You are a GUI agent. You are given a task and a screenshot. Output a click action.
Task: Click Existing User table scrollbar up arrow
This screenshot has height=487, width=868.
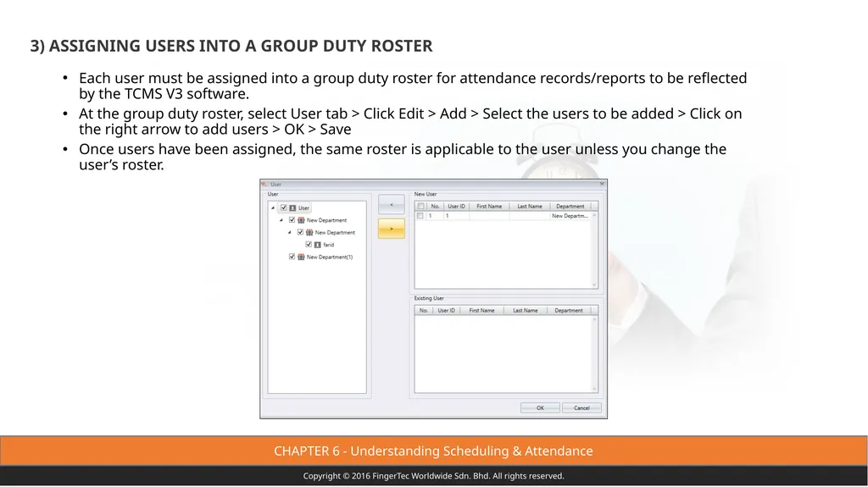[594, 318]
